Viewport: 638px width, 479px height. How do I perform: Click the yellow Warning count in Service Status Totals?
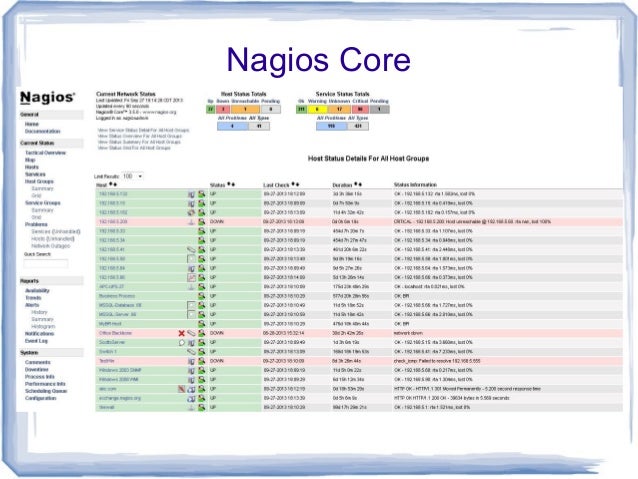(317, 109)
